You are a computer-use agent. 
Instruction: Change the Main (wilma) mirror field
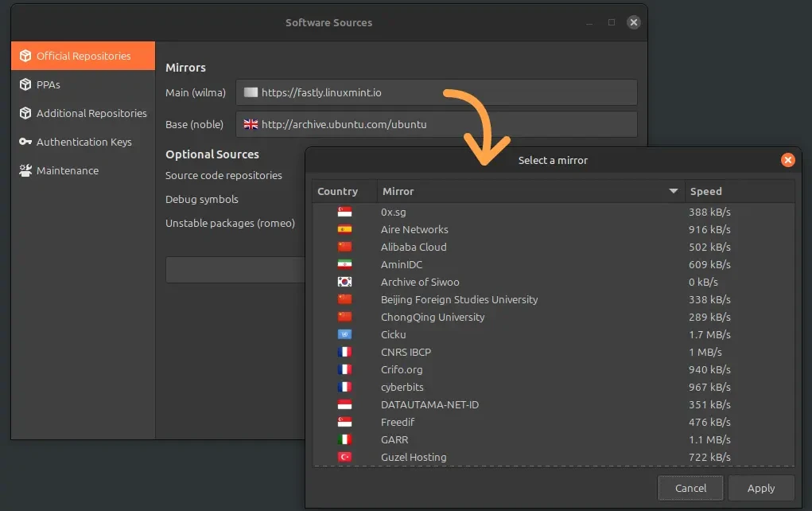tap(436, 92)
